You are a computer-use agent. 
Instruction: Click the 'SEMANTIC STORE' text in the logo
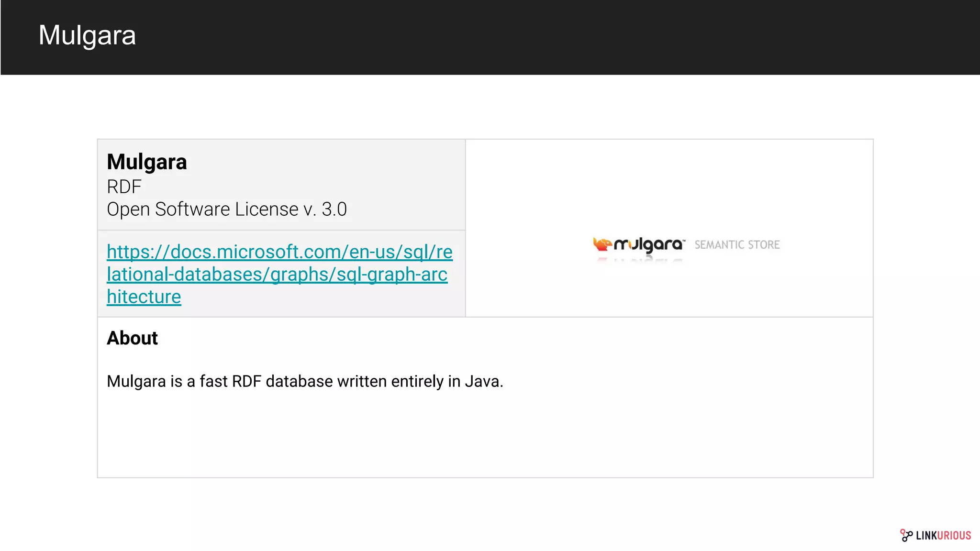(x=737, y=245)
